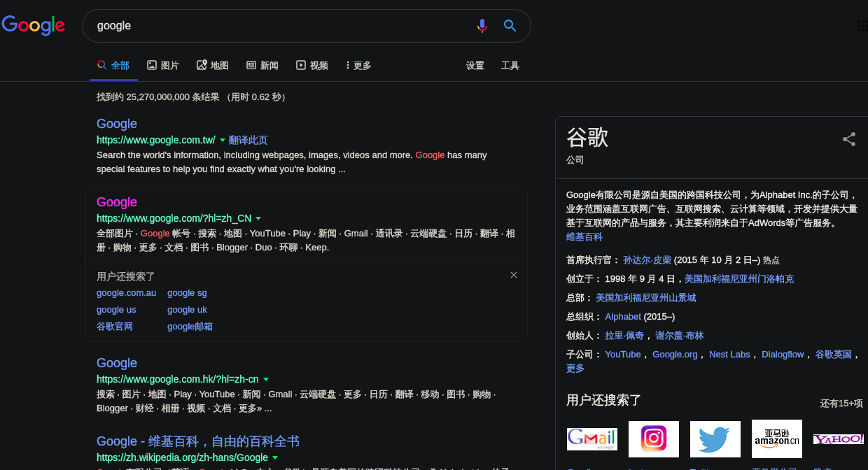Click the 用户还搜索了 heading in knowledge panel

[603, 400]
